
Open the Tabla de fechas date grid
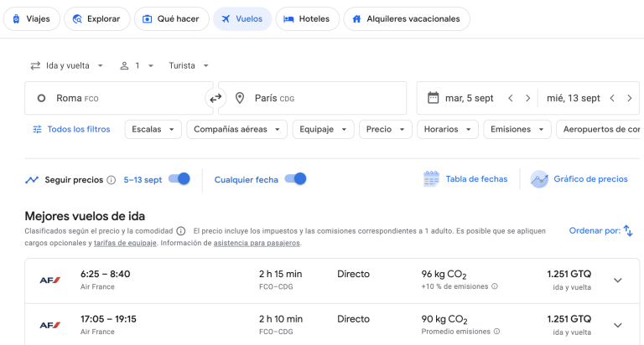465,179
